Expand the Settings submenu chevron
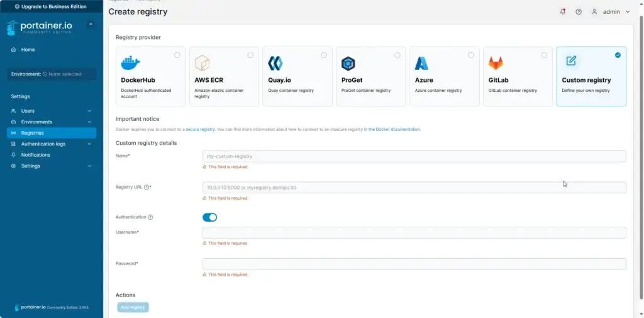The height and width of the screenshot is (318, 644). (89, 166)
